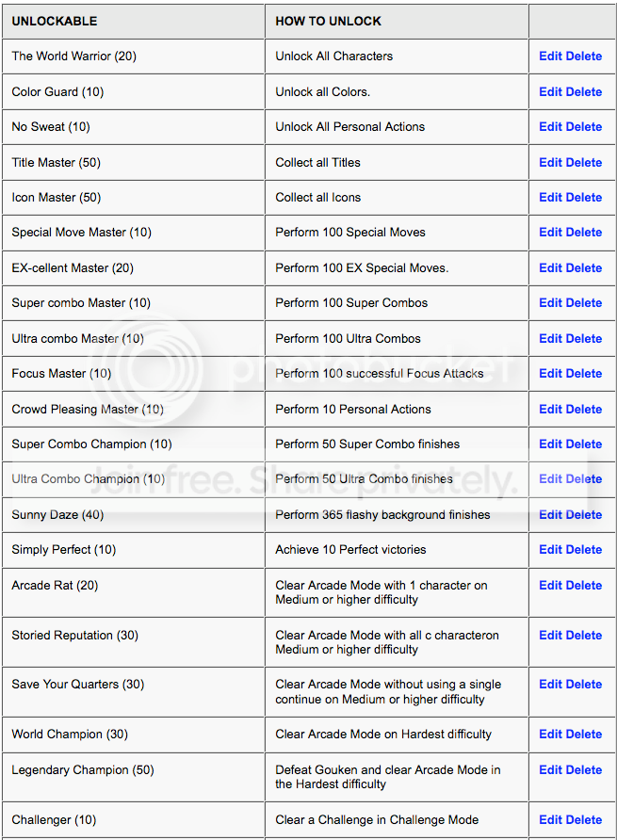
Task: Edit the EX-cellent Master row
Action: coord(550,267)
